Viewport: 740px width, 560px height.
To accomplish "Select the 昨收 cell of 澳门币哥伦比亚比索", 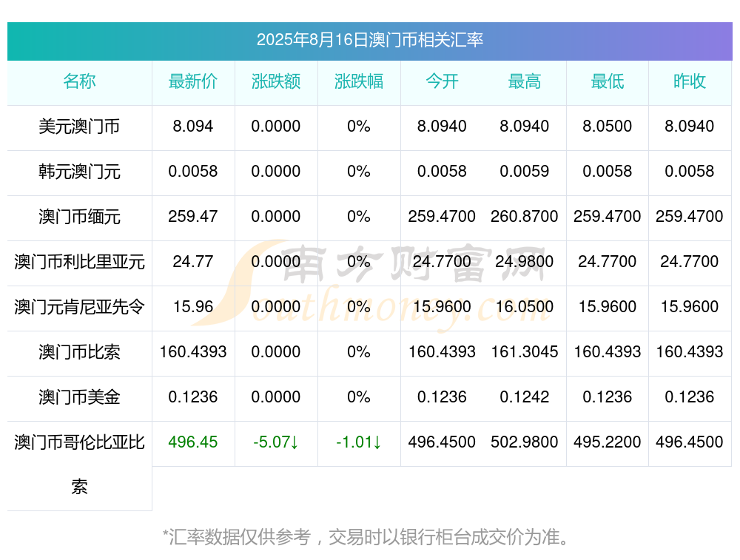I will pos(690,442).
